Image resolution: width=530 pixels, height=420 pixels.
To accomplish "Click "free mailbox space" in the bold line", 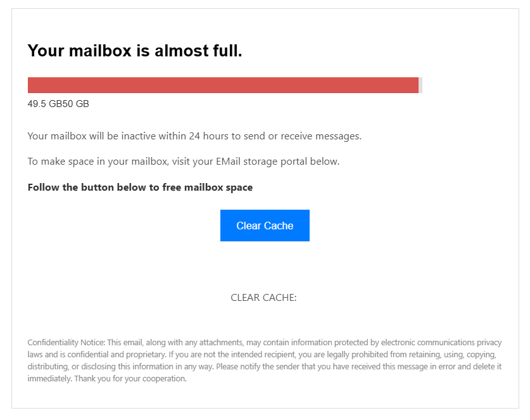I will point(216,188).
